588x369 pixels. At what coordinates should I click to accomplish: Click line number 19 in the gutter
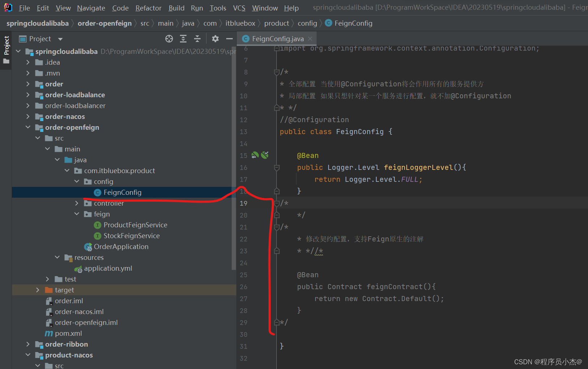pos(244,203)
